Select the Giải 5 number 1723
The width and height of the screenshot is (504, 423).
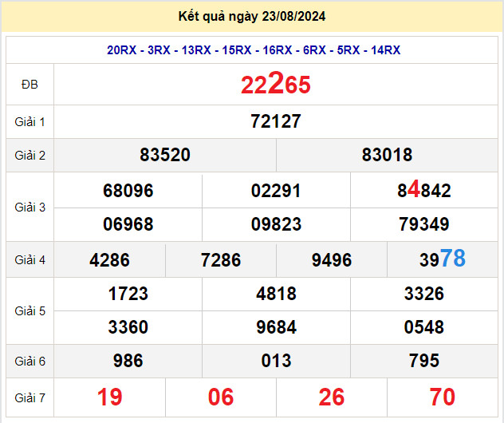click(128, 294)
